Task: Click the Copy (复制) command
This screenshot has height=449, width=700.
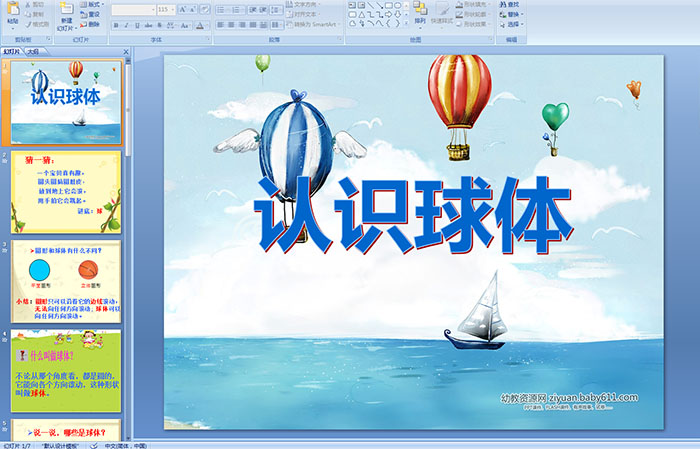Action: click(x=35, y=15)
